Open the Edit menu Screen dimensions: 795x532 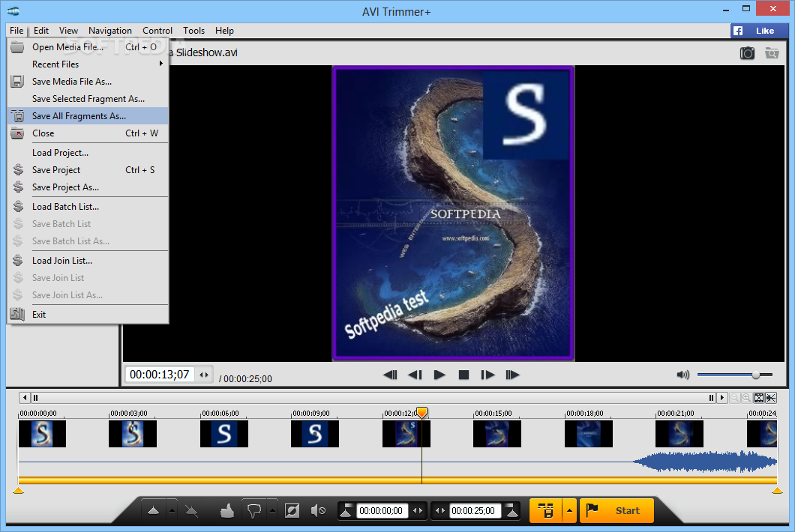point(41,31)
